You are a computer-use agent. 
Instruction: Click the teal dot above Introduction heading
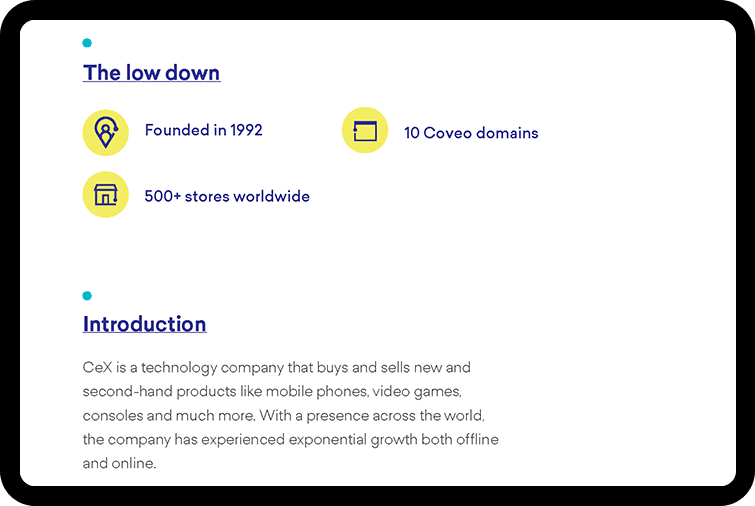(x=87, y=296)
